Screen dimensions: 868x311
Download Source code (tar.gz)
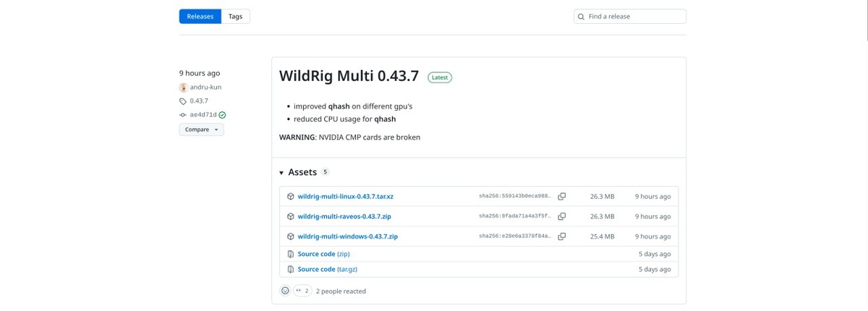(327, 269)
